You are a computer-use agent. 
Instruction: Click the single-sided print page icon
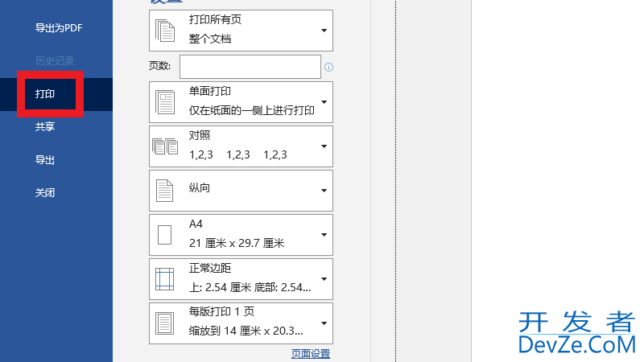point(165,102)
